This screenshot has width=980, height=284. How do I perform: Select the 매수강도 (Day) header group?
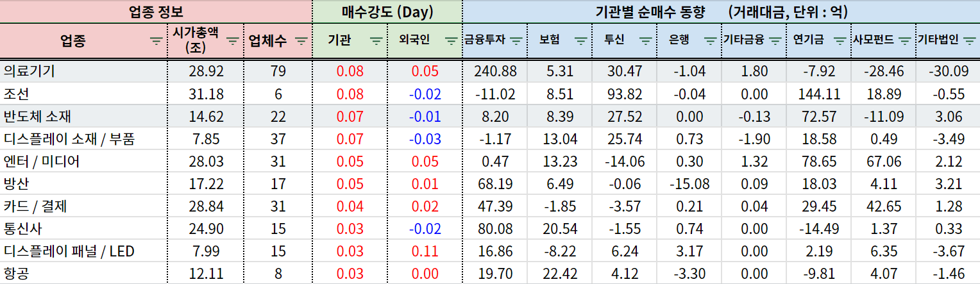click(x=387, y=12)
